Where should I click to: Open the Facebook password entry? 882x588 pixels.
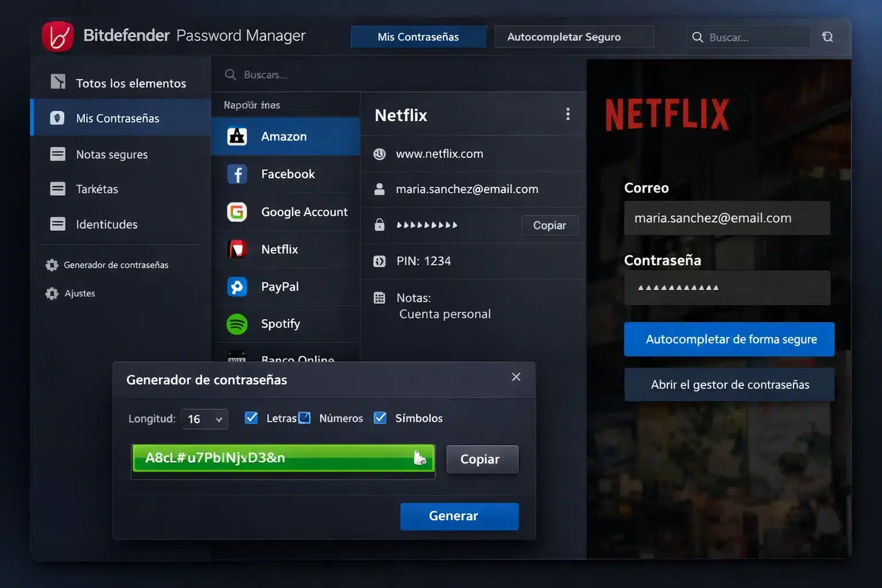pos(288,174)
